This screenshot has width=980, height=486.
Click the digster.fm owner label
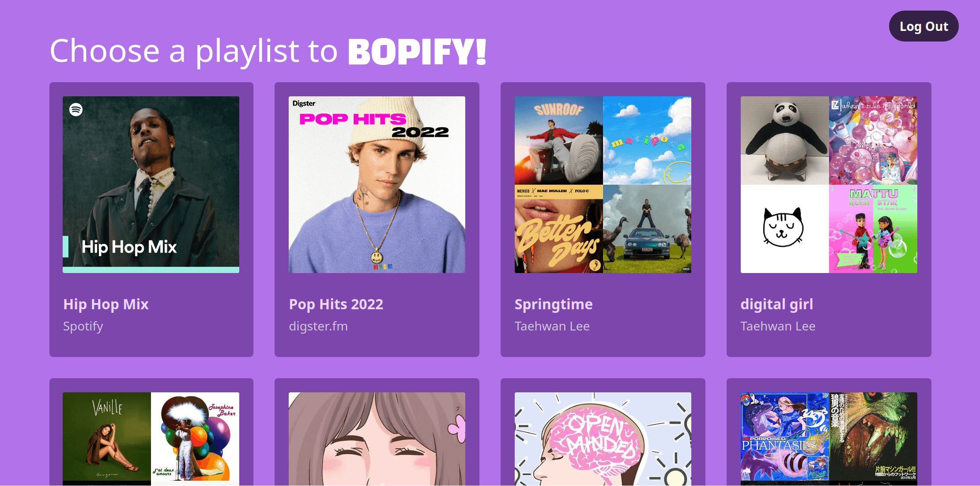coord(318,326)
